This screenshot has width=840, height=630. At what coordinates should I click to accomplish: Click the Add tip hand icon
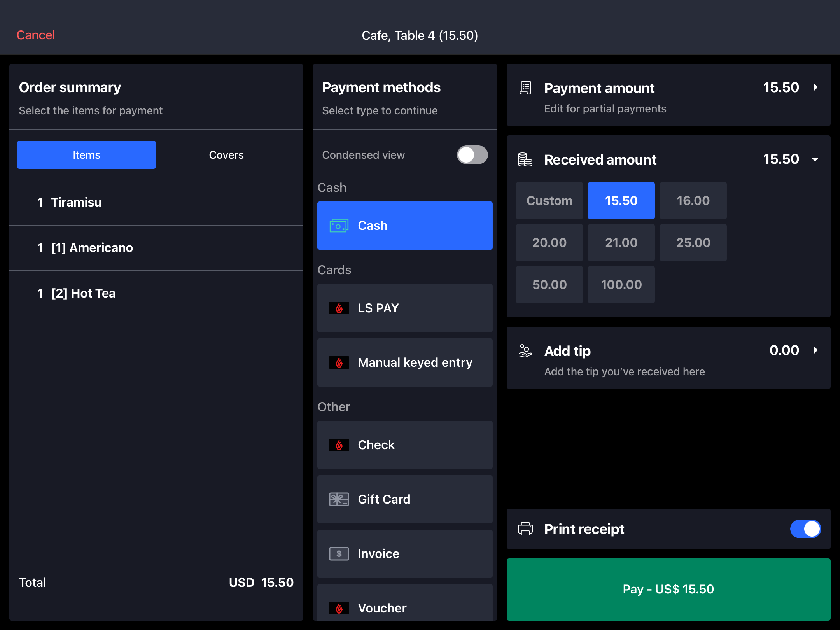[525, 351]
